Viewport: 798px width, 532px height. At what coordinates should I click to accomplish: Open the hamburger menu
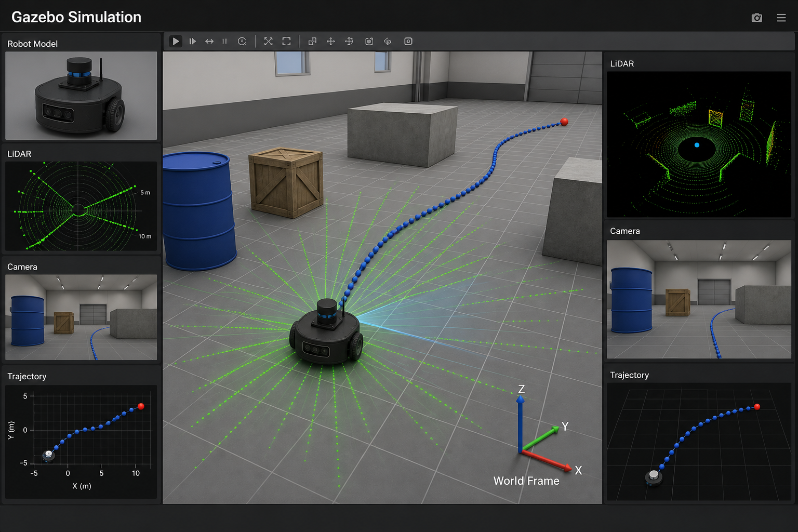pos(781,18)
